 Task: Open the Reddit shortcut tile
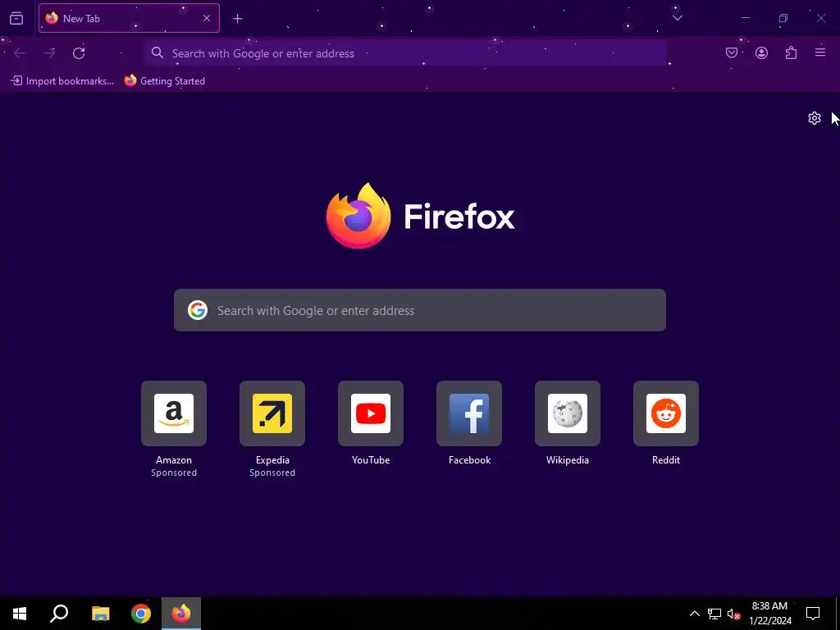tap(666, 413)
